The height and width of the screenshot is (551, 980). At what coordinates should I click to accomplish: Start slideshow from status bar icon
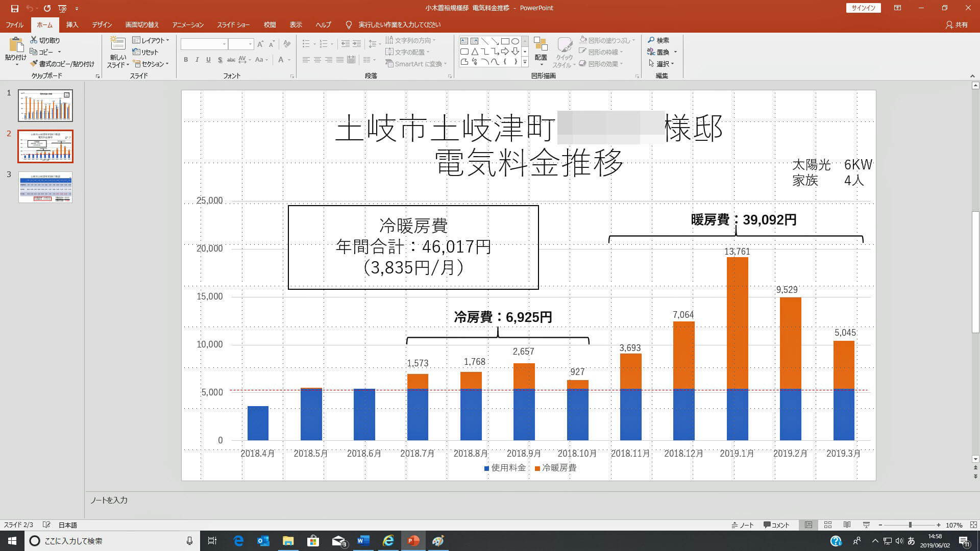coord(866,525)
